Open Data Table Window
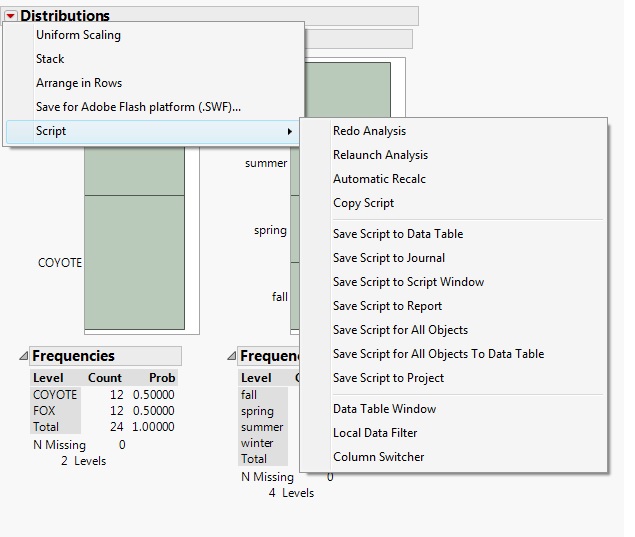Image resolution: width=635 pixels, height=537 pixels. pyautogui.click(x=384, y=409)
